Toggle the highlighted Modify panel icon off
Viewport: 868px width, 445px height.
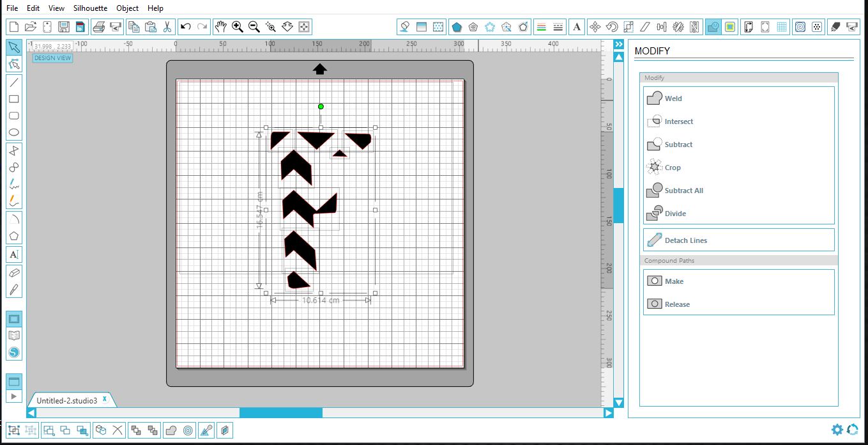[x=713, y=27]
